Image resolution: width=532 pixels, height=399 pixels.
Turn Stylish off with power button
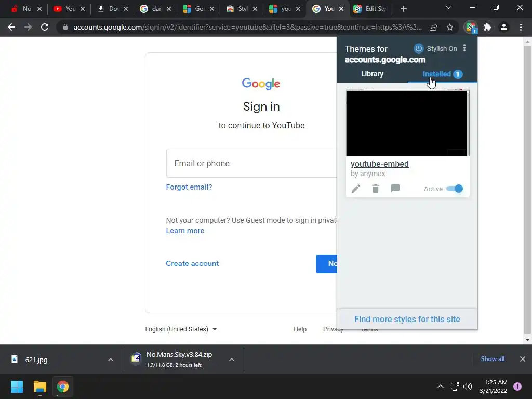(418, 48)
